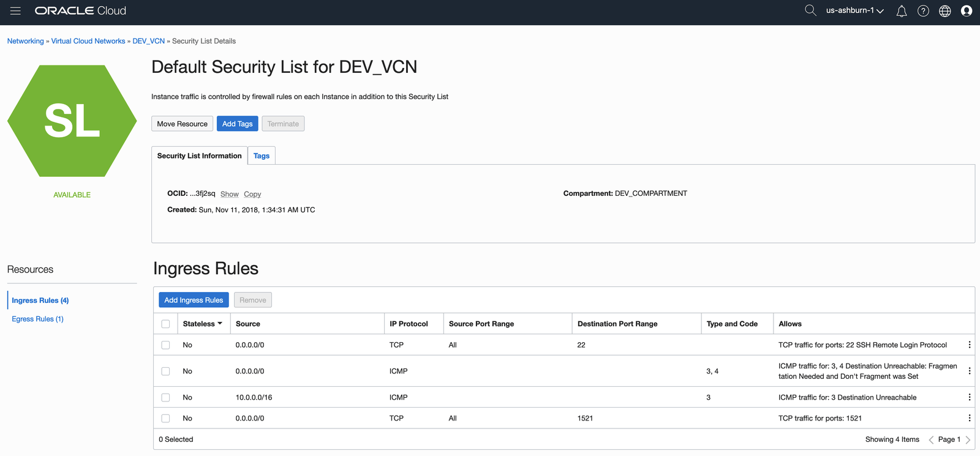Open Egress Rules (1) in Resources

click(x=37, y=319)
